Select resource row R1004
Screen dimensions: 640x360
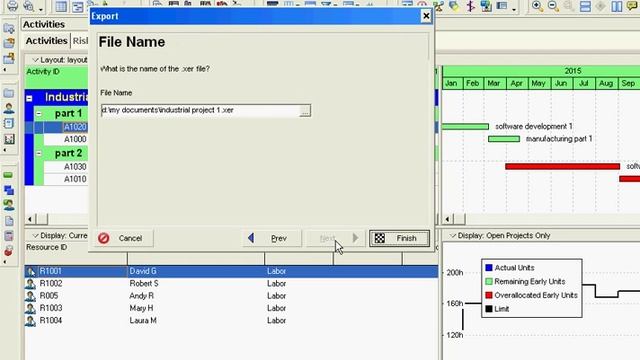click(x=231, y=320)
